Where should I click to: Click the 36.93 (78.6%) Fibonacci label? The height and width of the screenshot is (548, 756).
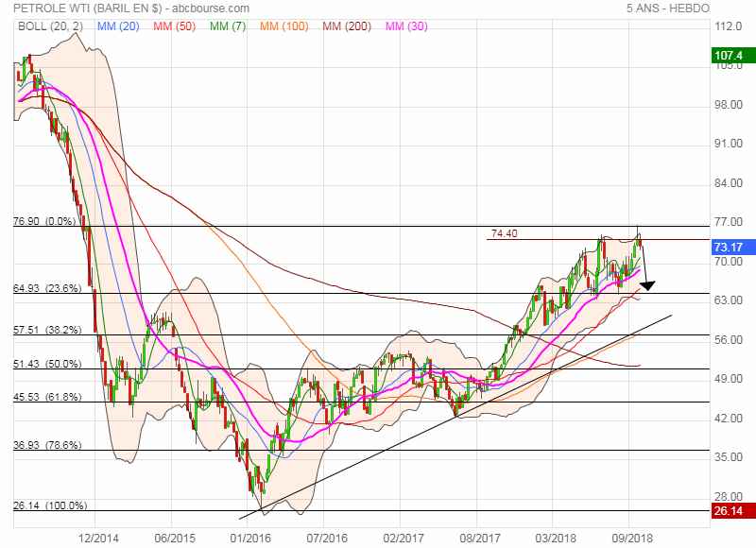47,445
